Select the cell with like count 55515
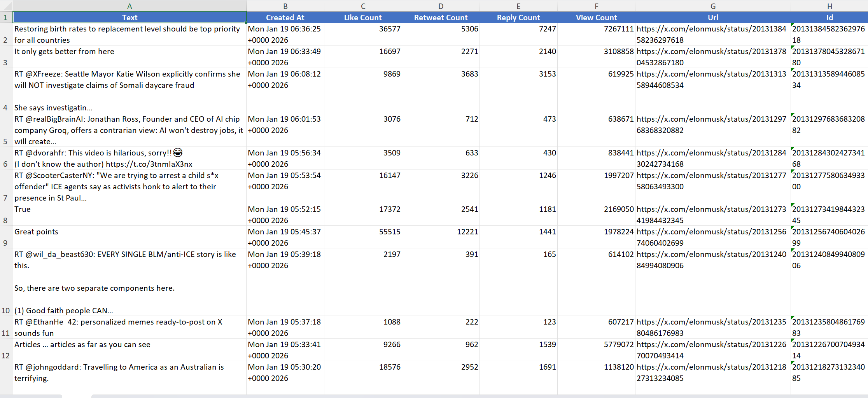Viewport: 868px width, 398px height. [363, 237]
